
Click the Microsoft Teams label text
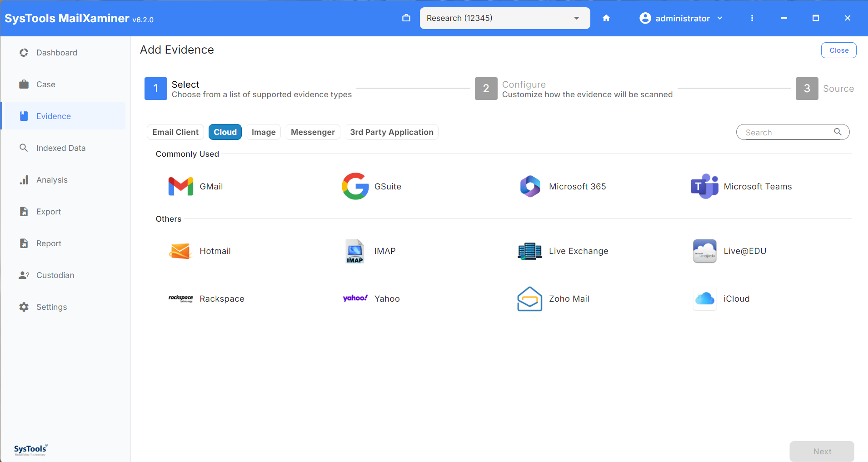(x=758, y=187)
